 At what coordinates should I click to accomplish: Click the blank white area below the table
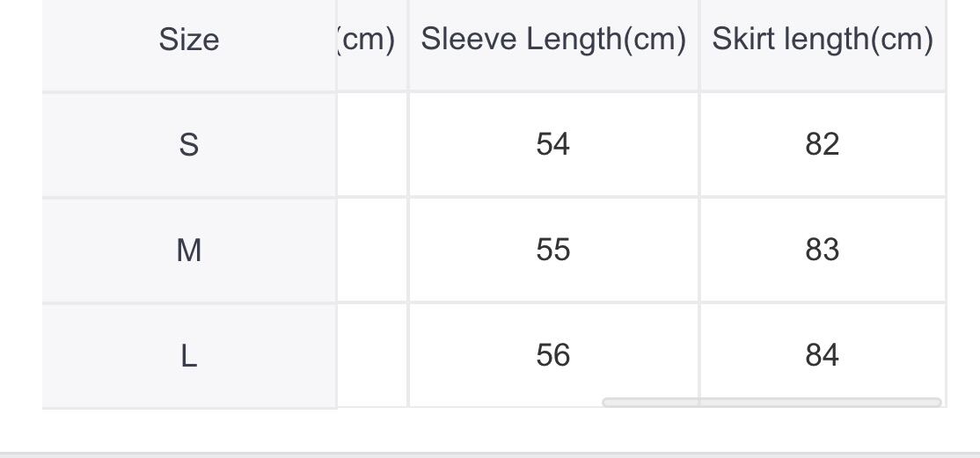click(490, 431)
